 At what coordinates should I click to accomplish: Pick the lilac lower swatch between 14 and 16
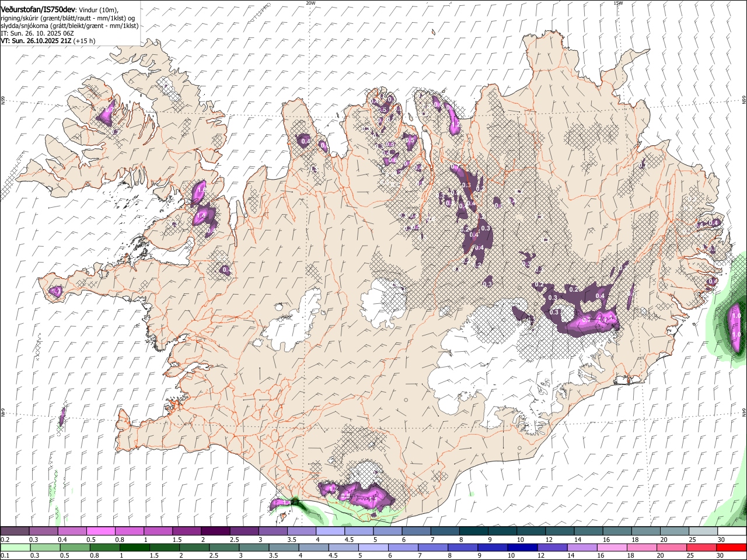582,547
